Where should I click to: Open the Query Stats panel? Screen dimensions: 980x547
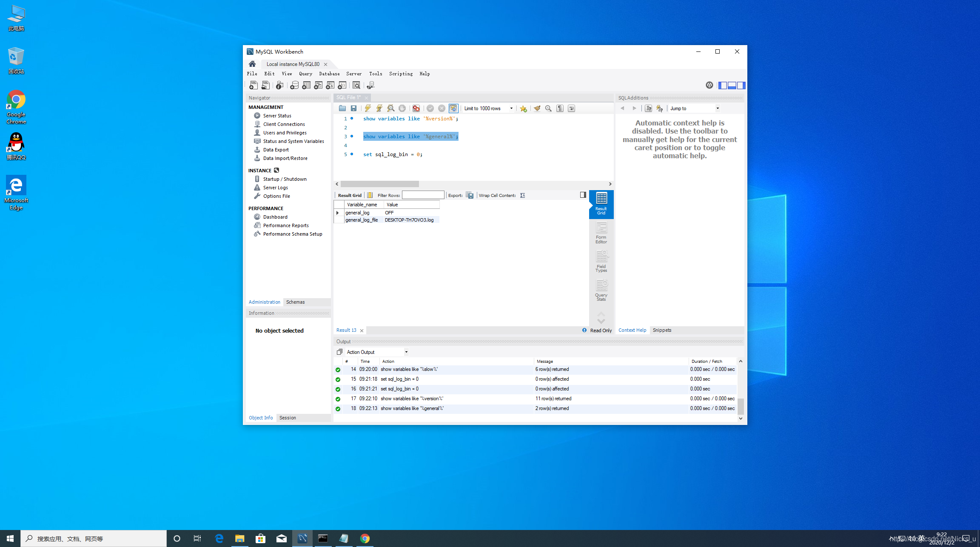pos(601,290)
